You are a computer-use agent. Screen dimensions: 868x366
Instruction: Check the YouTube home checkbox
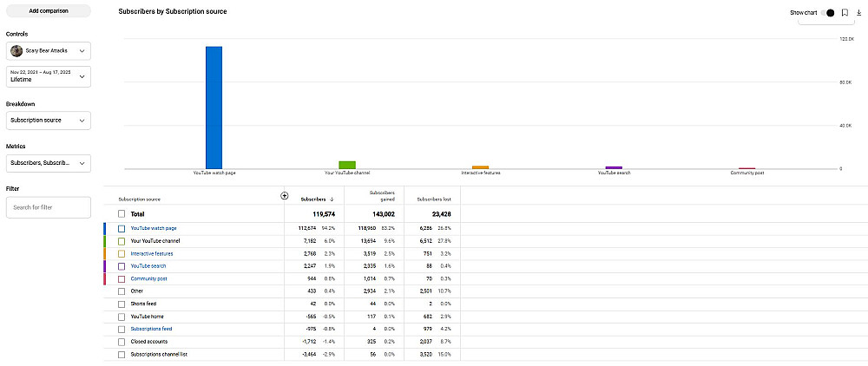(122, 317)
